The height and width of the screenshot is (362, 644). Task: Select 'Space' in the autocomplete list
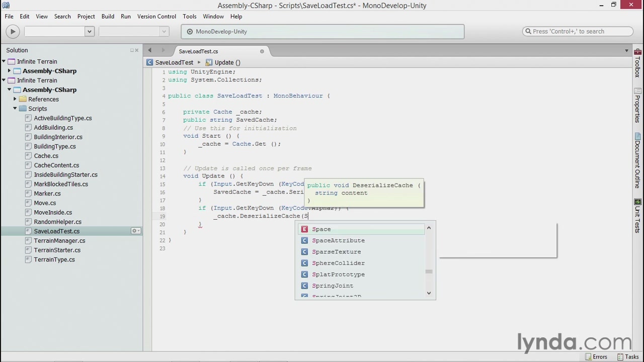click(362, 229)
